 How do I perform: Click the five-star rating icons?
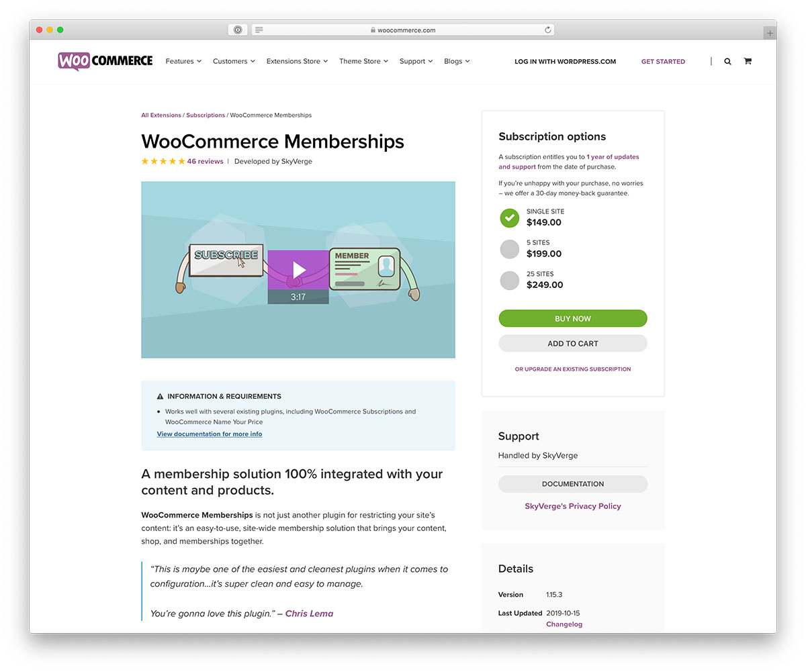[163, 161]
